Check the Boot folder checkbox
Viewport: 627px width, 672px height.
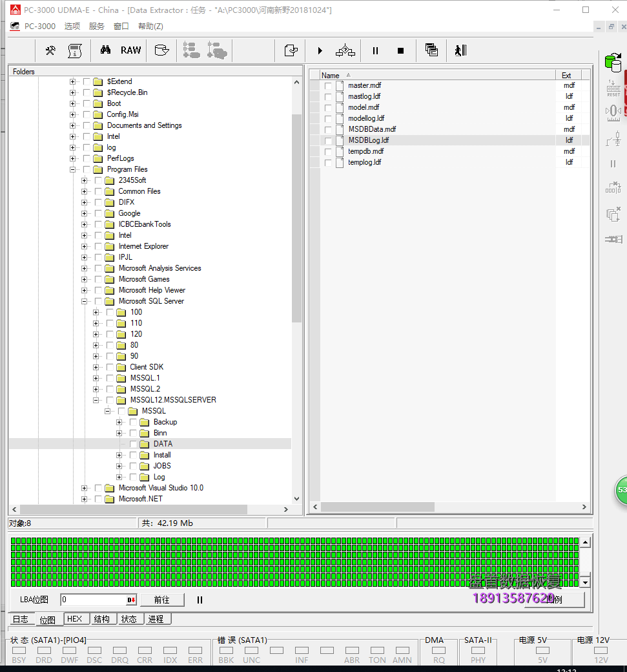pyautogui.click(x=87, y=103)
